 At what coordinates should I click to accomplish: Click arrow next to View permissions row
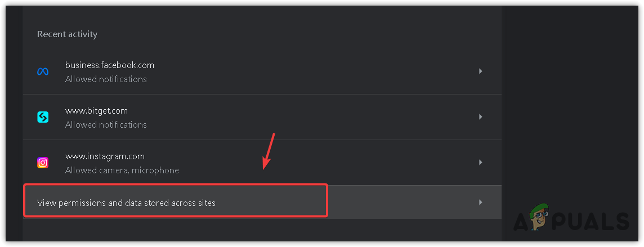click(480, 202)
